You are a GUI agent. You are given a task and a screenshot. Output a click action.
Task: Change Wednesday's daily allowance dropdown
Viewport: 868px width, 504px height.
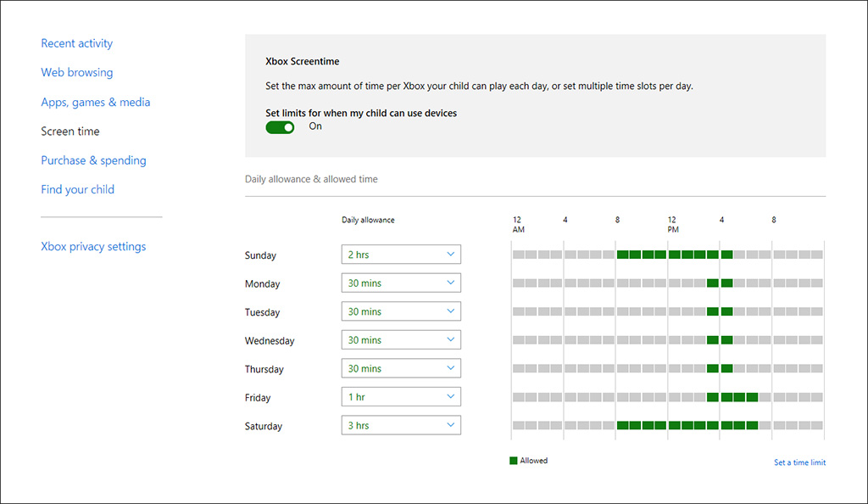[x=401, y=340]
